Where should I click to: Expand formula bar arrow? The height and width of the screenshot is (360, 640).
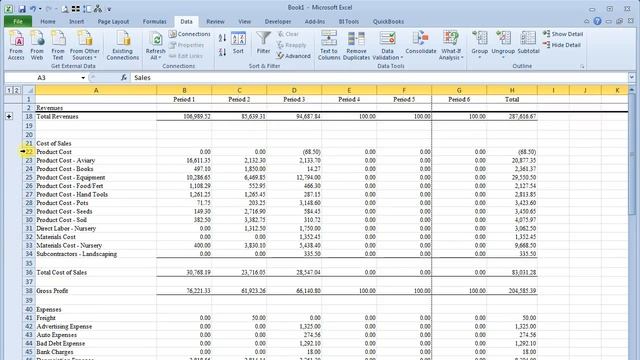(x=631, y=77)
